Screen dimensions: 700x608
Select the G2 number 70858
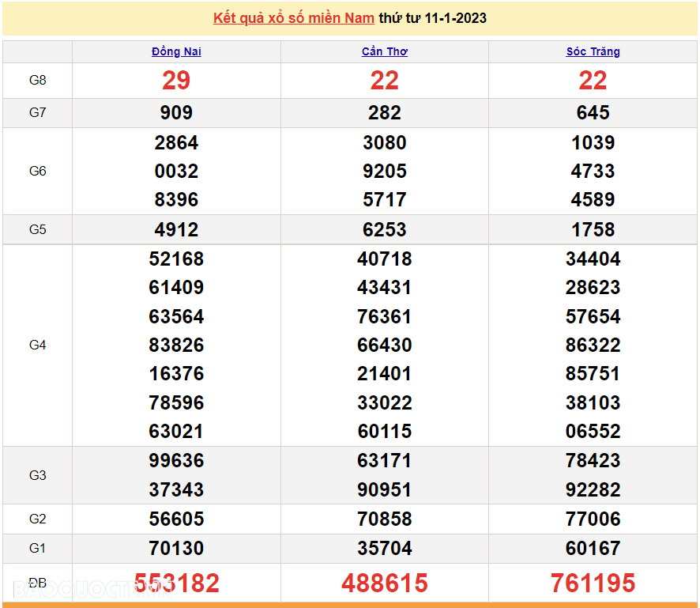385,519
